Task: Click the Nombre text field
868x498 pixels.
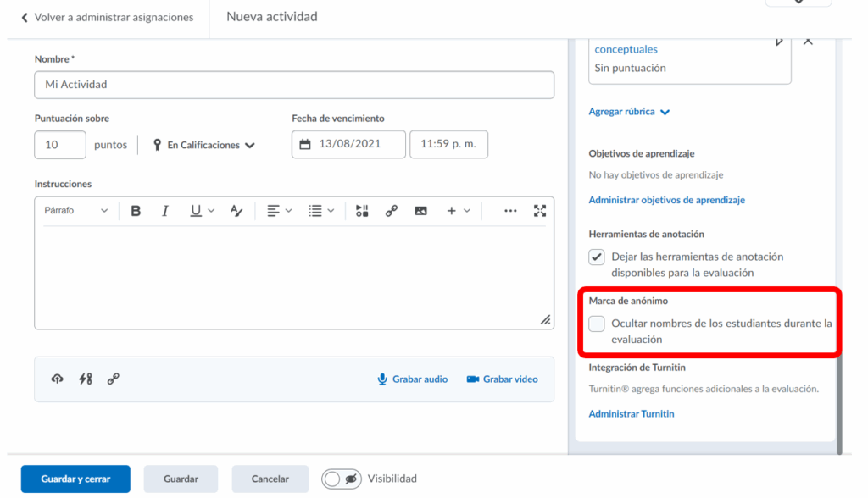Action: 294,85
